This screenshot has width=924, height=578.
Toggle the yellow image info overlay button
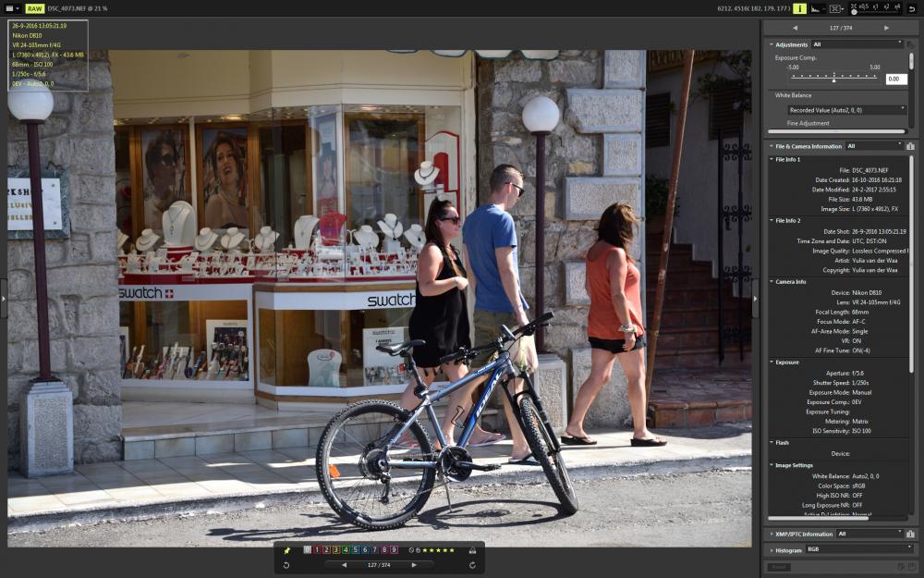pos(799,8)
